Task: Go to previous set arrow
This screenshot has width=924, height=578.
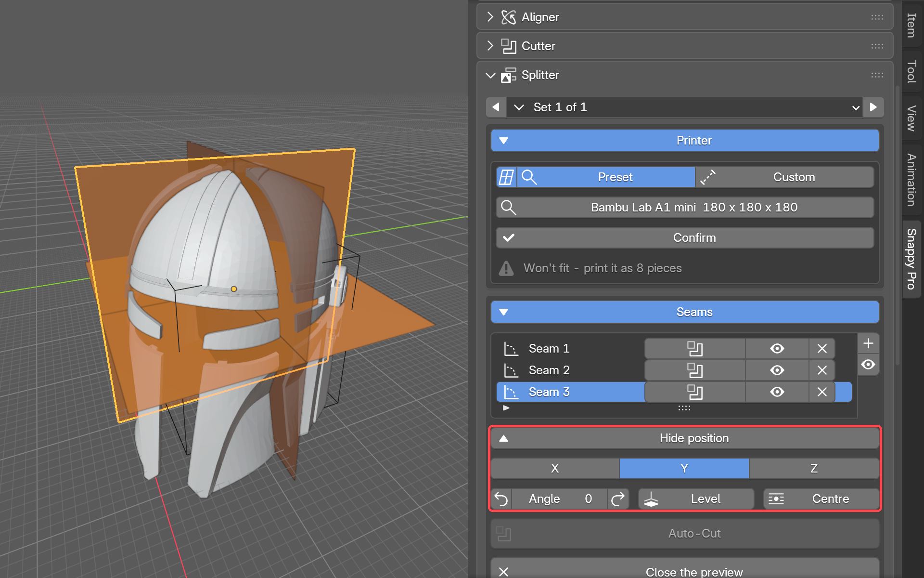Action: pos(496,107)
